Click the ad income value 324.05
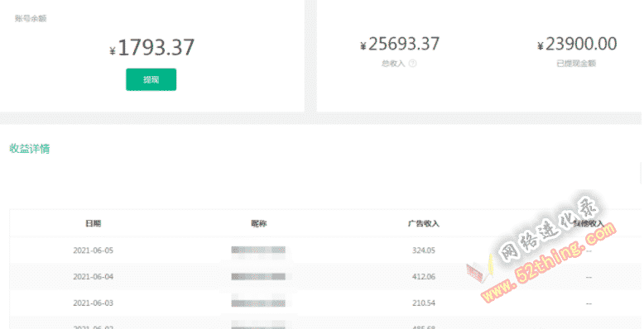Image resolution: width=644 pixels, height=329 pixels. [x=424, y=250]
